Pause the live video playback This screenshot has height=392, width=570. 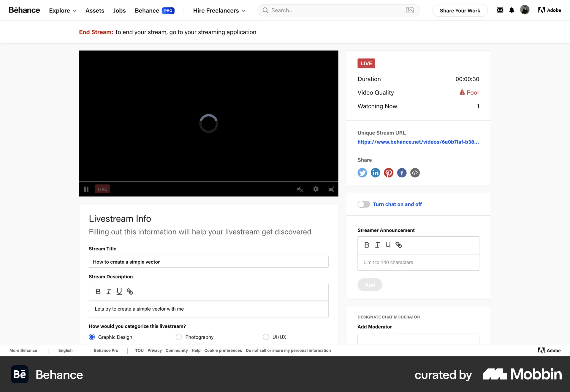pos(86,189)
